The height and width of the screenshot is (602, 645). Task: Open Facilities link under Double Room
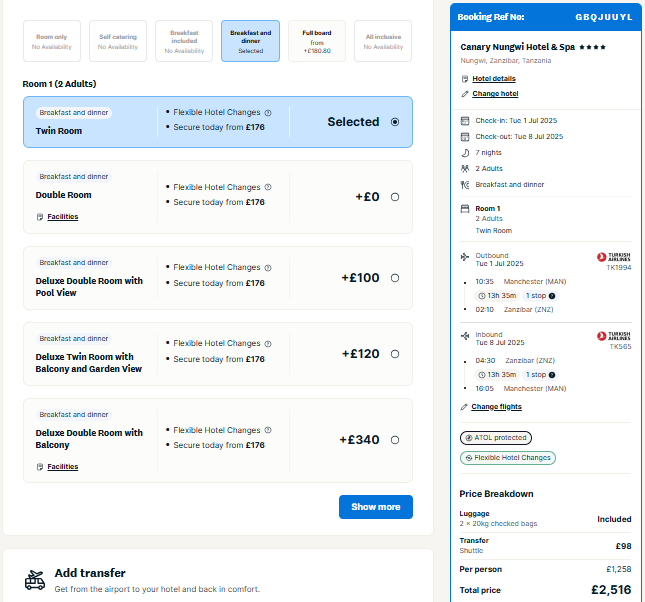[63, 217]
